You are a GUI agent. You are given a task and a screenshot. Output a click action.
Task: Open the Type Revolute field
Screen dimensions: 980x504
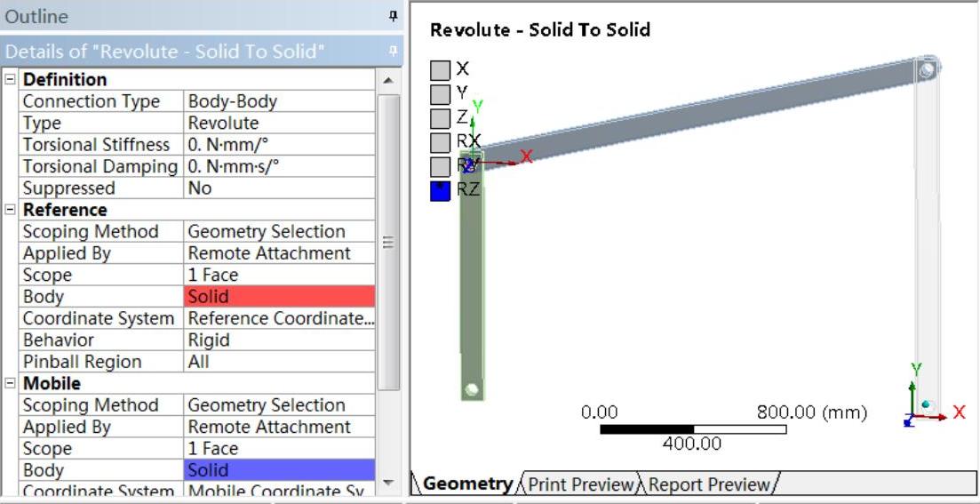pyautogui.click(x=279, y=124)
